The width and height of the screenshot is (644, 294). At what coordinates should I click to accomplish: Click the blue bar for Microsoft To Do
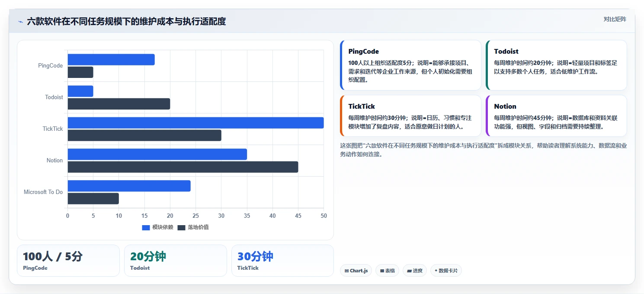coord(129,186)
